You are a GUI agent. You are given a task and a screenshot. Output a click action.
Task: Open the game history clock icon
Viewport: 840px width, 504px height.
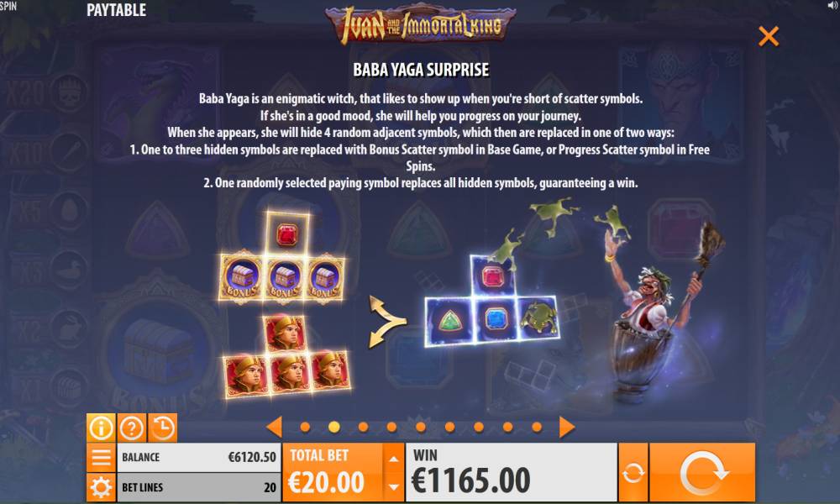pyautogui.click(x=163, y=428)
